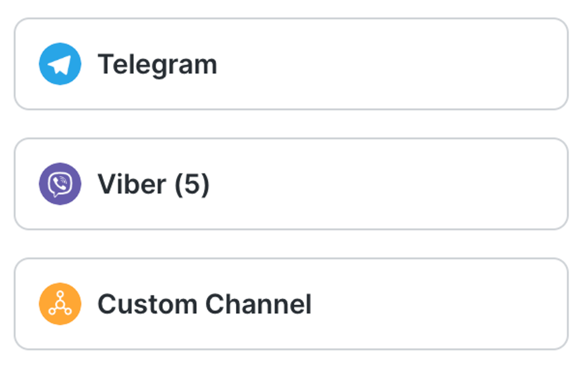Click the word "Custom" in the bottom card
This screenshot has height=373, width=588.
[147, 304]
